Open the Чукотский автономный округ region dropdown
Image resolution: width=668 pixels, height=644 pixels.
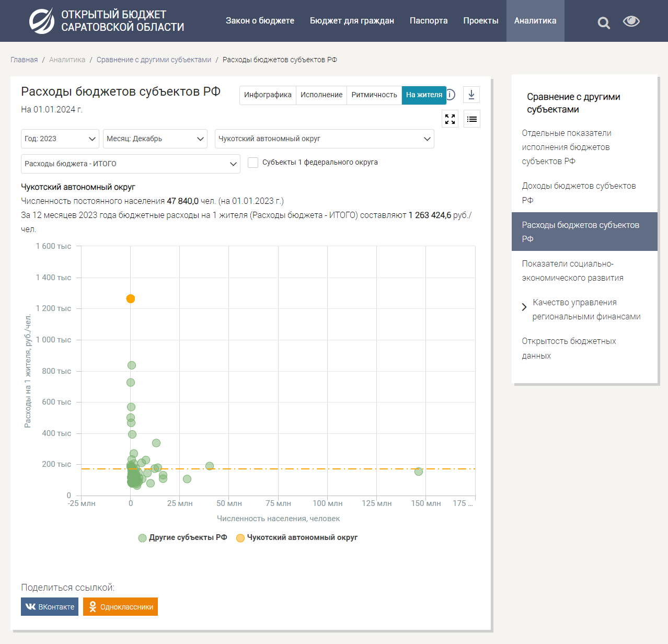(x=325, y=139)
